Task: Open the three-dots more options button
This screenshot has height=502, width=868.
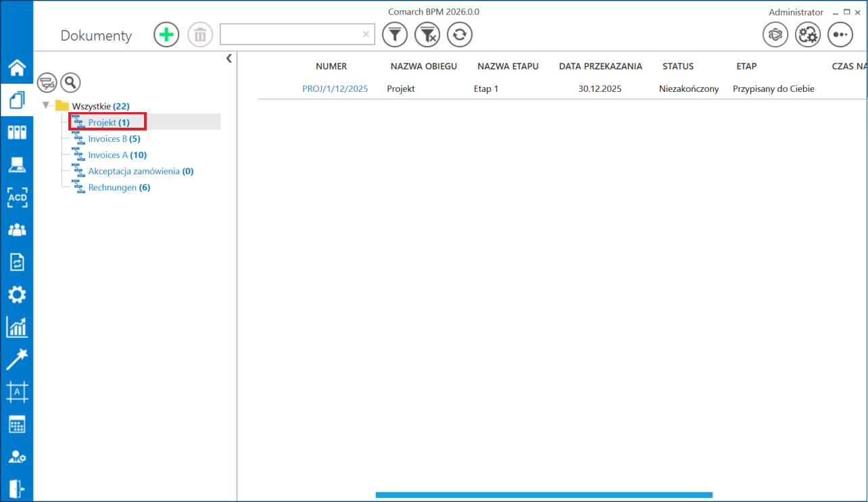Action: [x=840, y=34]
